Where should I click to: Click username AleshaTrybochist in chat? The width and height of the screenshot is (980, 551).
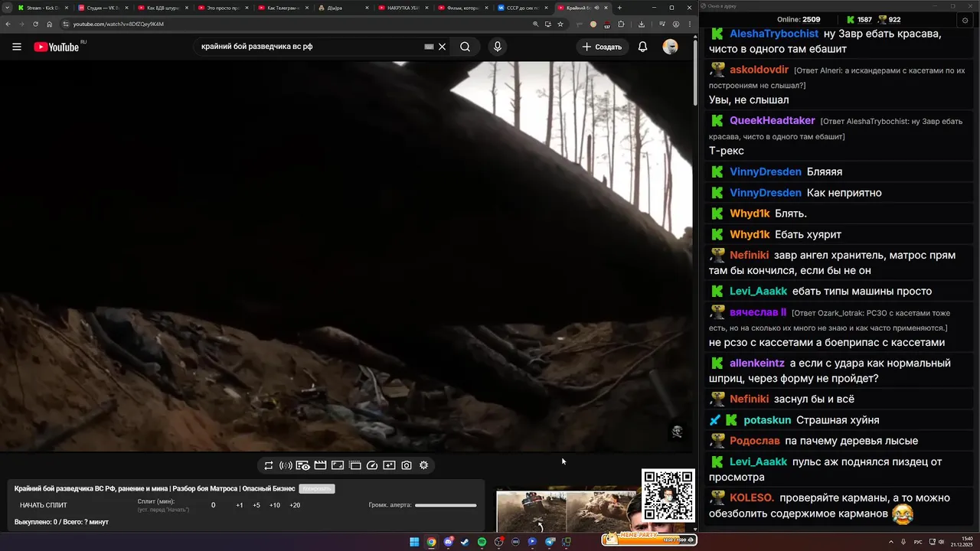click(x=774, y=34)
